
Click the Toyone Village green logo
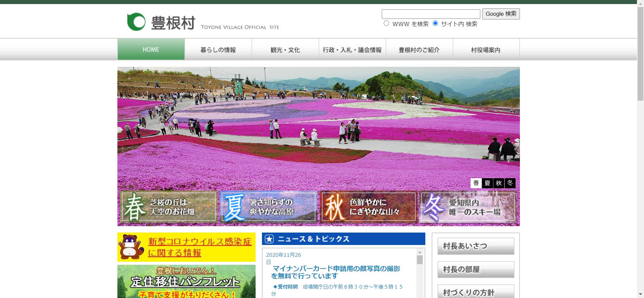coord(136,22)
